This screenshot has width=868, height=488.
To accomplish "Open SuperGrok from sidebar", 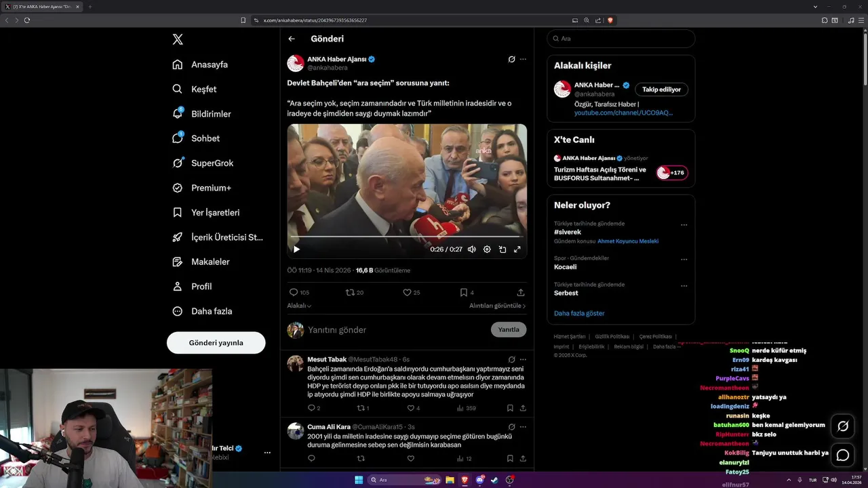I will [x=203, y=163].
